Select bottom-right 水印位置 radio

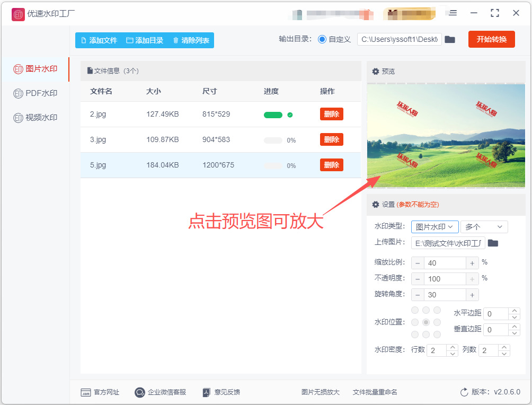pos(437,334)
